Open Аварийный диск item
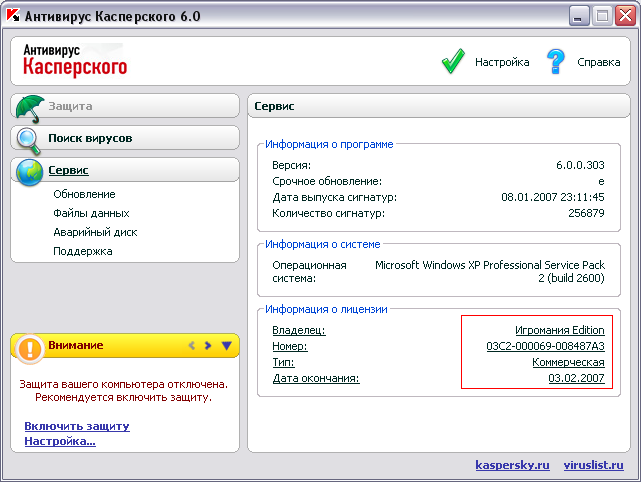643x483 pixels. tap(95, 232)
